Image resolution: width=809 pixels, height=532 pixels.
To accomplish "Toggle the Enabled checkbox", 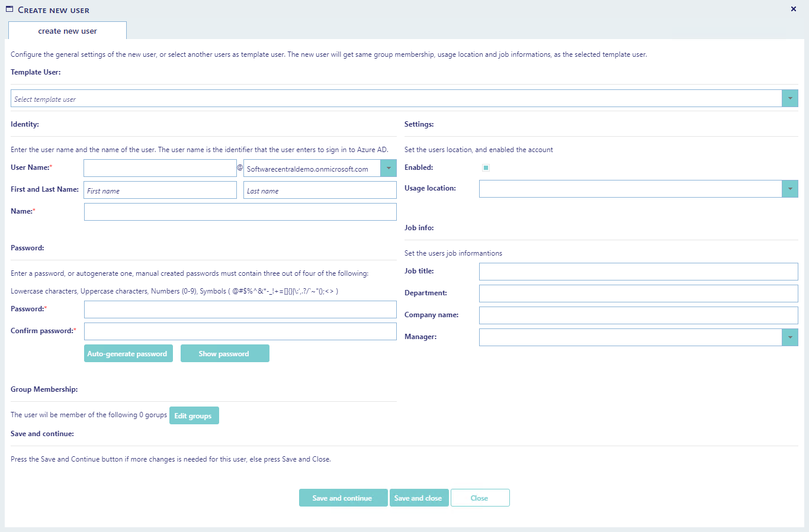I will pos(486,168).
